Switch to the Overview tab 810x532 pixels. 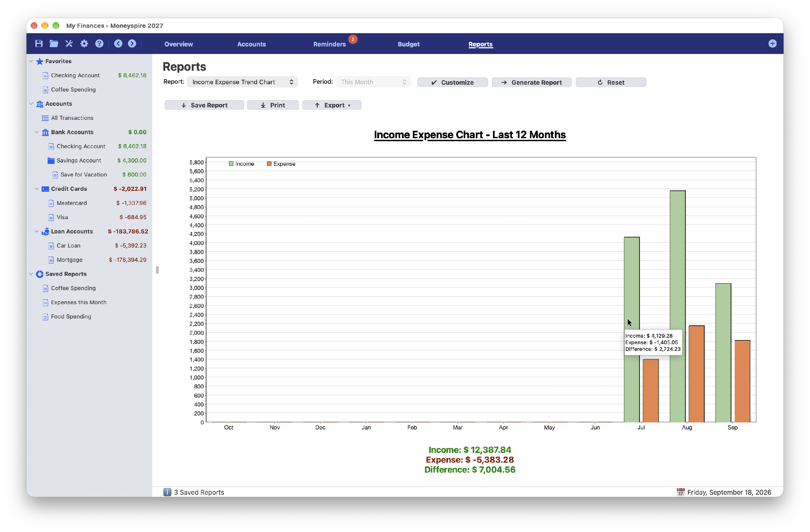[x=179, y=44]
